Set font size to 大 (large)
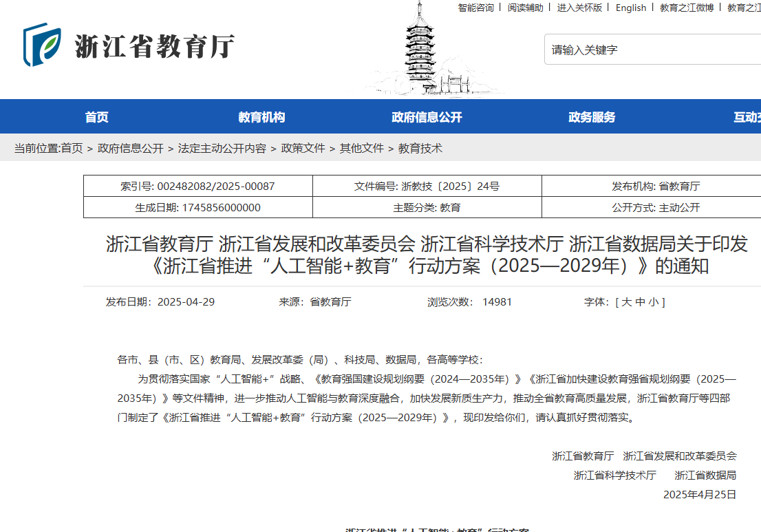 pyautogui.click(x=627, y=302)
